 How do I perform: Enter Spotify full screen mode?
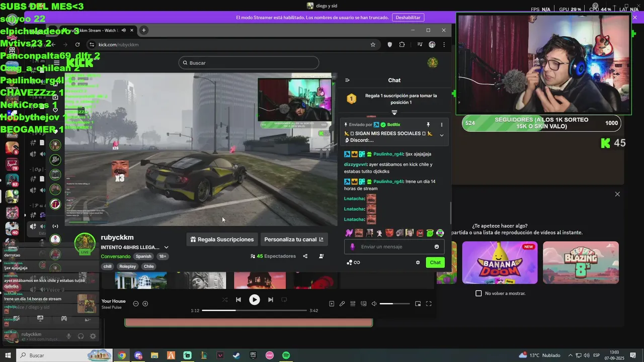pos(429,304)
